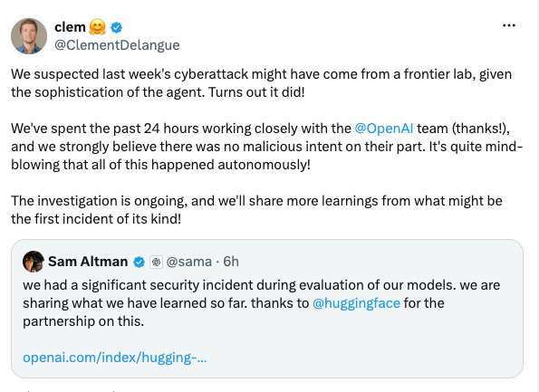Click the paragraph about the ongoing investigation
This screenshot has height=392, width=539.
(256, 209)
